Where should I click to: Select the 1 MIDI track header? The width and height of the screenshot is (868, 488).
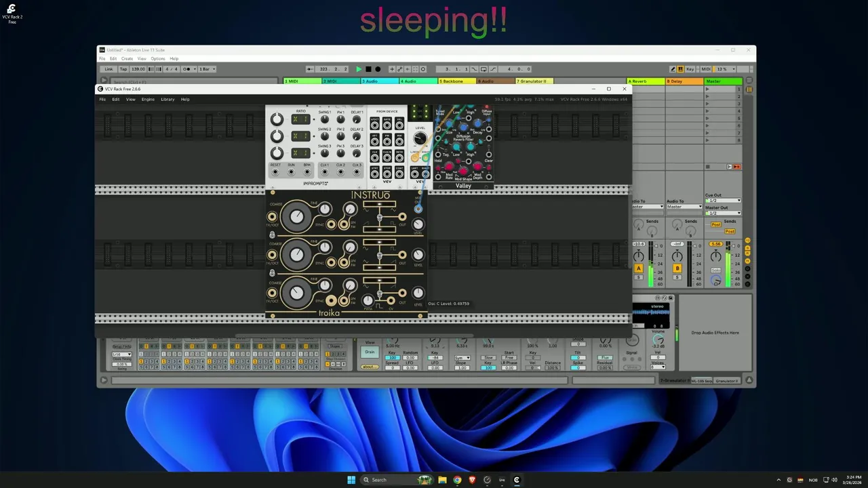point(302,81)
